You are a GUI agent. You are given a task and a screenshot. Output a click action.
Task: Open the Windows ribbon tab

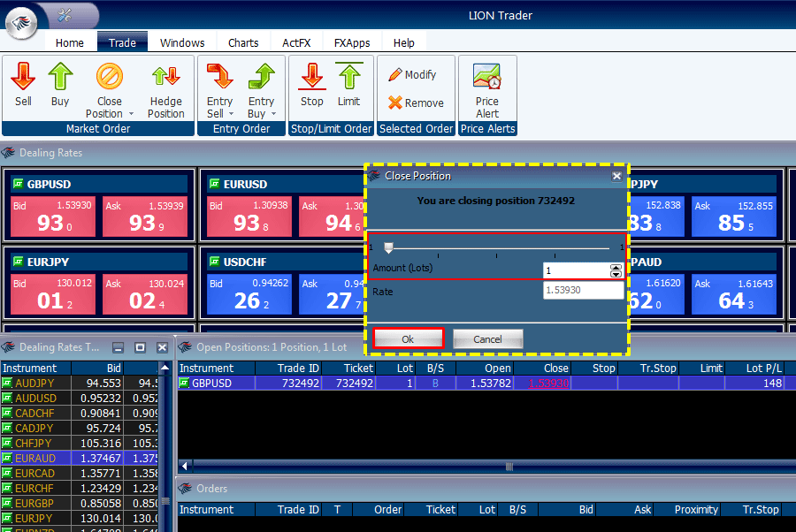182,42
